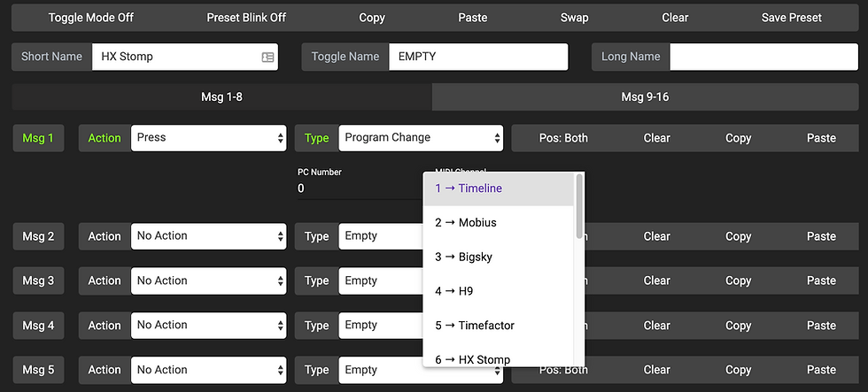Screen dimensions: 868x392
Task: Copy the Msg 5 message
Action: pyautogui.click(x=738, y=370)
